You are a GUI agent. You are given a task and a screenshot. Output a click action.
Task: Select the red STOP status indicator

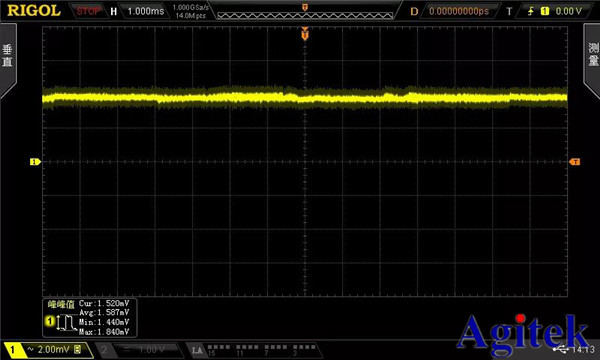point(88,11)
